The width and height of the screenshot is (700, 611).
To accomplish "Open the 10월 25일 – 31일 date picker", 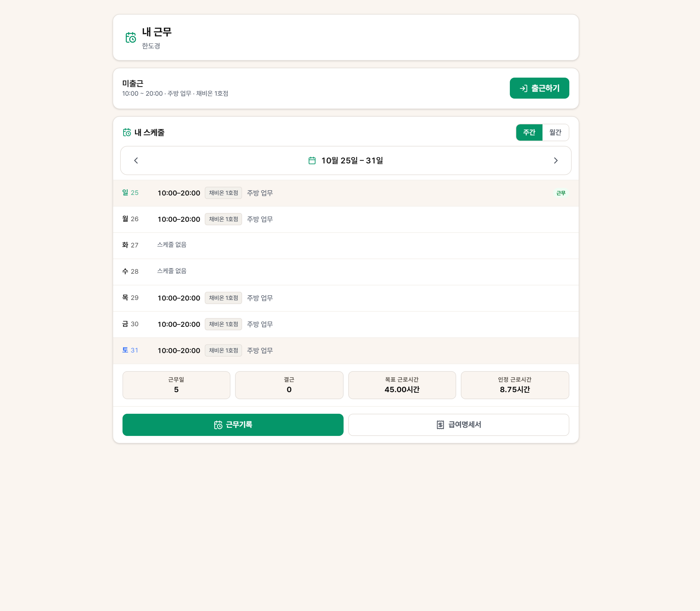I will (x=346, y=160).
